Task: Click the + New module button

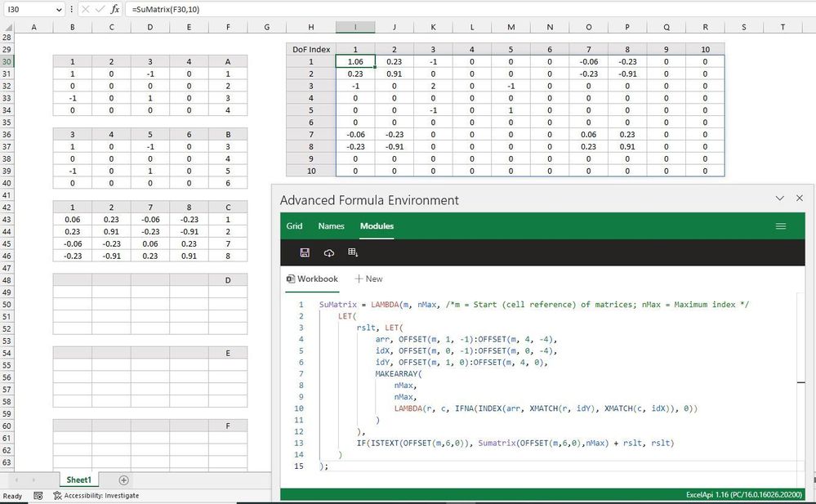Action: pyautogui.click(x=368, y=279)
